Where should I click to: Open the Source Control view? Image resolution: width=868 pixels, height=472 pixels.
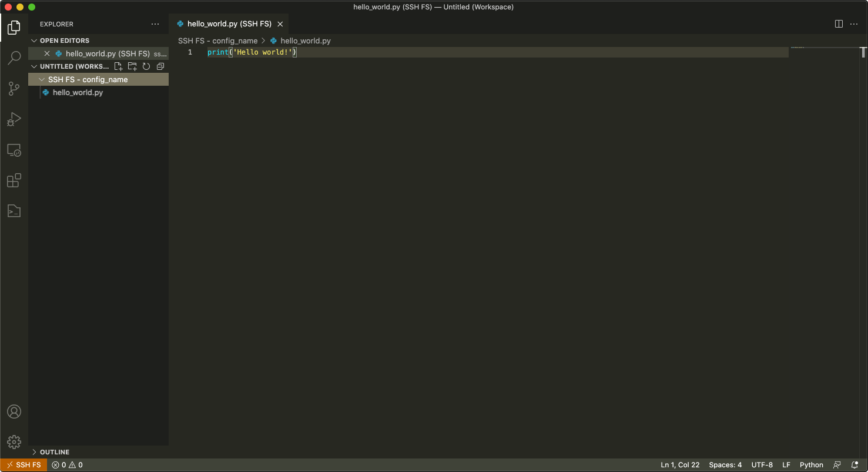point(14,89)
